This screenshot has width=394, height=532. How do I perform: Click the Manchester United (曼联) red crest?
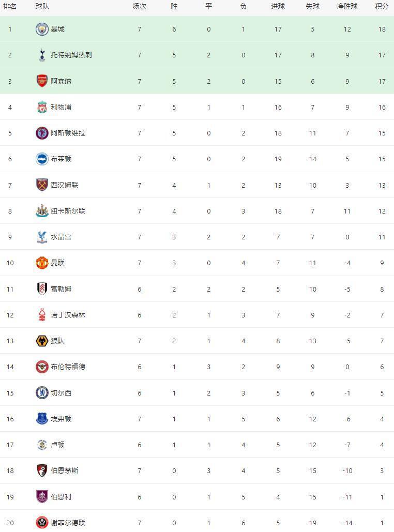[42, 263]
